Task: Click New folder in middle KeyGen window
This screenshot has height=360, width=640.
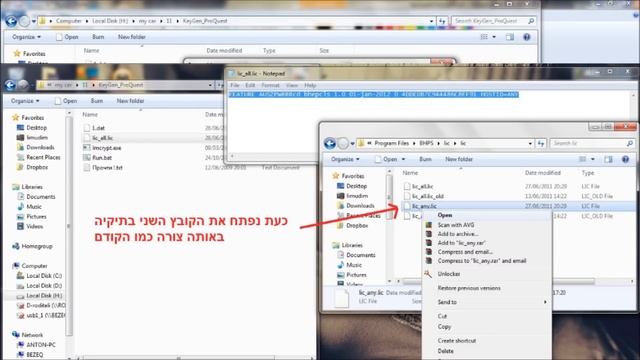Action: pyautogui.click(x=130, y=101)
